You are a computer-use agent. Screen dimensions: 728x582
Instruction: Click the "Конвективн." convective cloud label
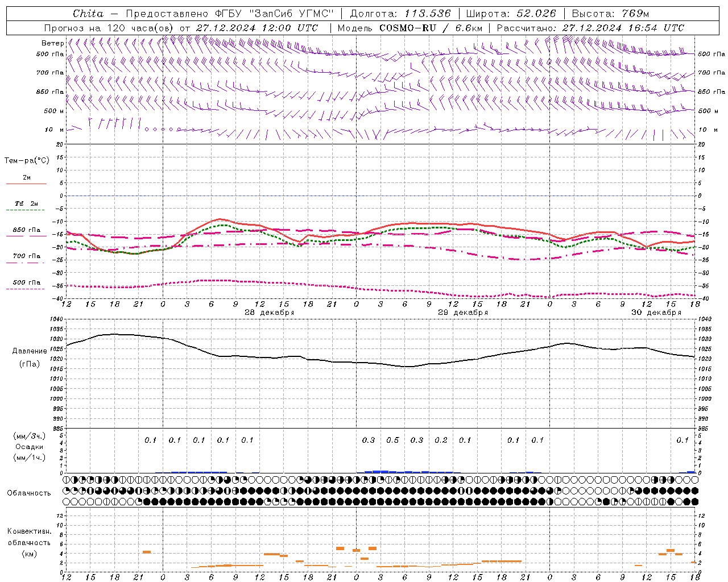(30, 531)
